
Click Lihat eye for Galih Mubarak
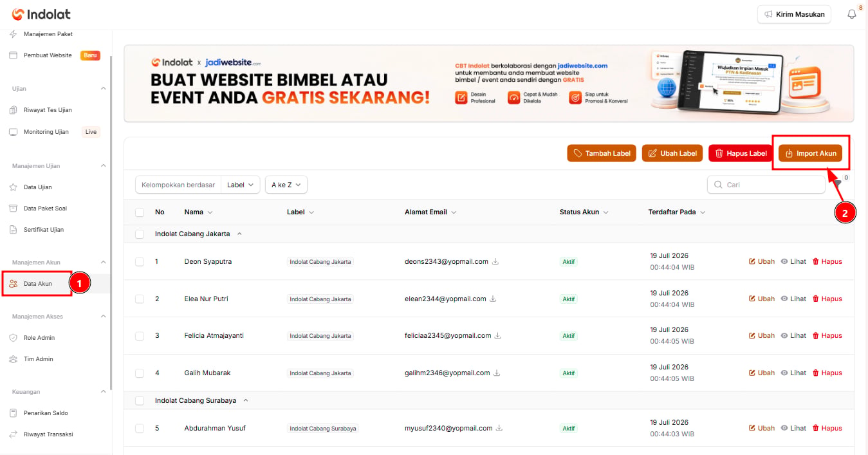pyautogui.click(x=793, y=373)
